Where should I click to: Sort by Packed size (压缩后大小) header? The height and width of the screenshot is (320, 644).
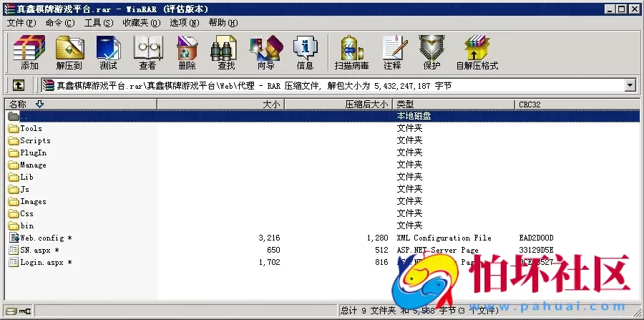click(x=338, y=105)
